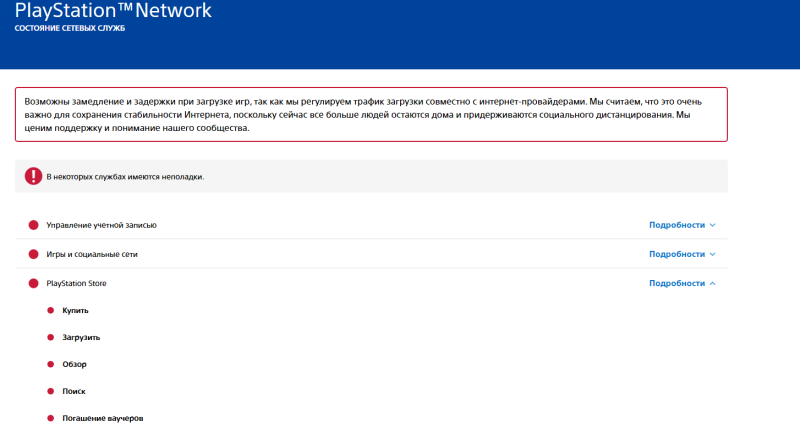This screenshot has height=444, width=800.
Task: Select the 'Погашение ваучеров' service item
Action: coord(103,418)
